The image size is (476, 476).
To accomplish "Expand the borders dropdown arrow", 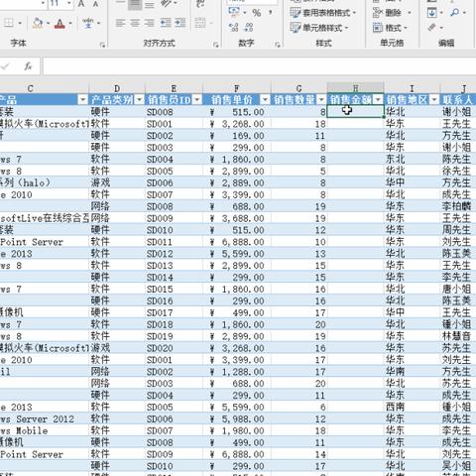I will 20,24.
